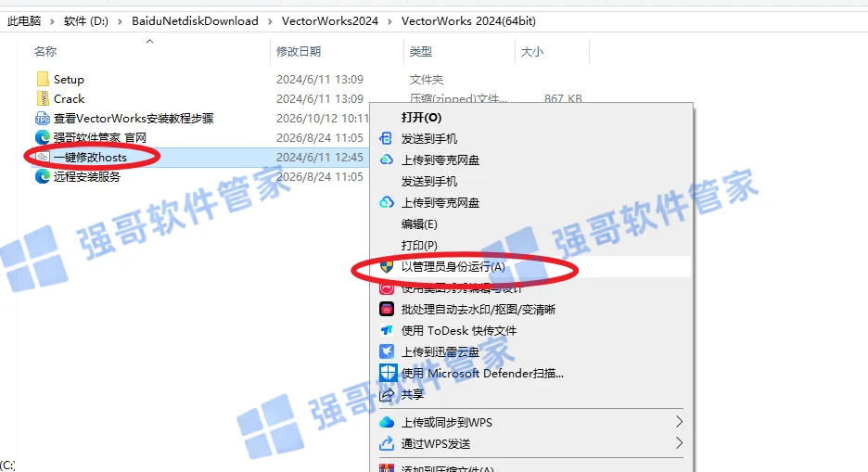Viewport: 868px width, 472px height.
Task: Go to BaiduNetdiskDownload breadcrumb folder
Action: (x=195, y=21)
